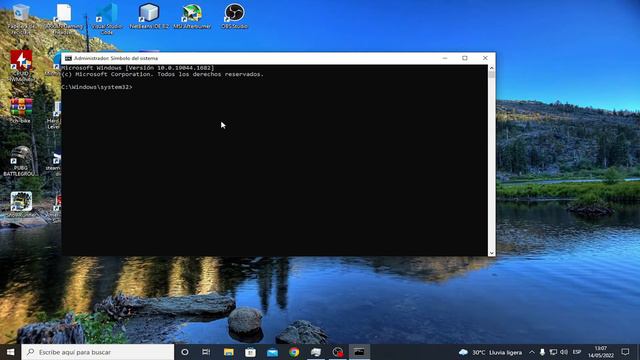Open Microsoft Store from the taskbar
The image size is (640, 360).
250,352
